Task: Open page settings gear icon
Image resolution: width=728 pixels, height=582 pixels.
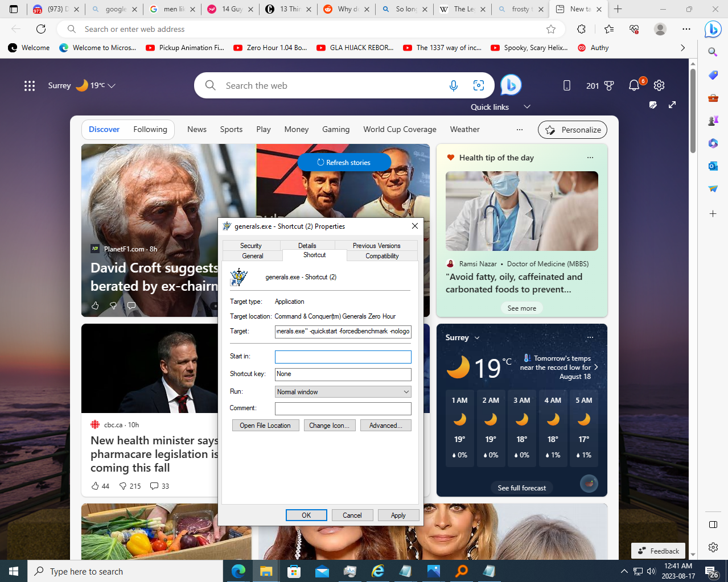Action: click(x=659, y=85)
